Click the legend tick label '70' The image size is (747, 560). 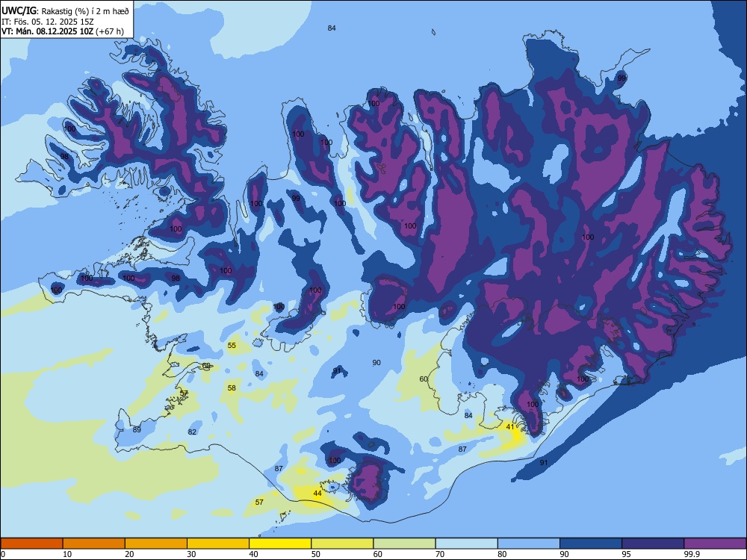(x=440, y=554)
